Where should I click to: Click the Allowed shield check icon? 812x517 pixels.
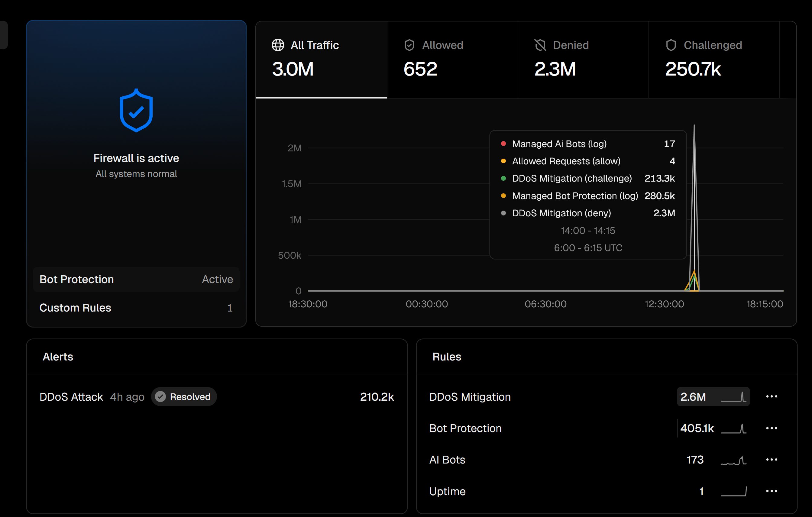point(409,45)
